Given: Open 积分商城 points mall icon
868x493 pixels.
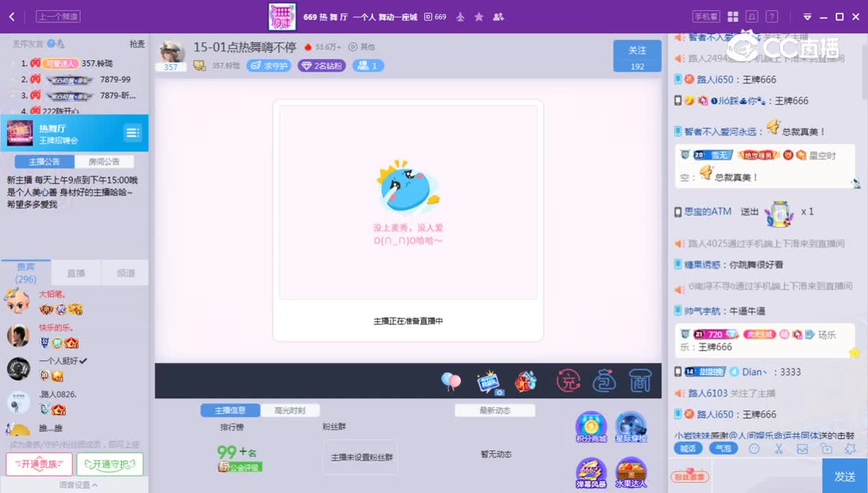Looking at the screenshot, I should (591, 428).
